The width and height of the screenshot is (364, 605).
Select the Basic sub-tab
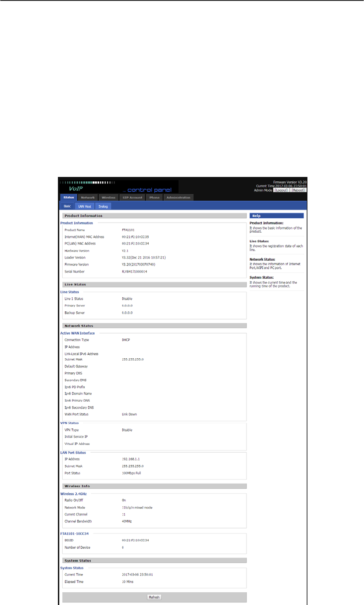[67, 206]
